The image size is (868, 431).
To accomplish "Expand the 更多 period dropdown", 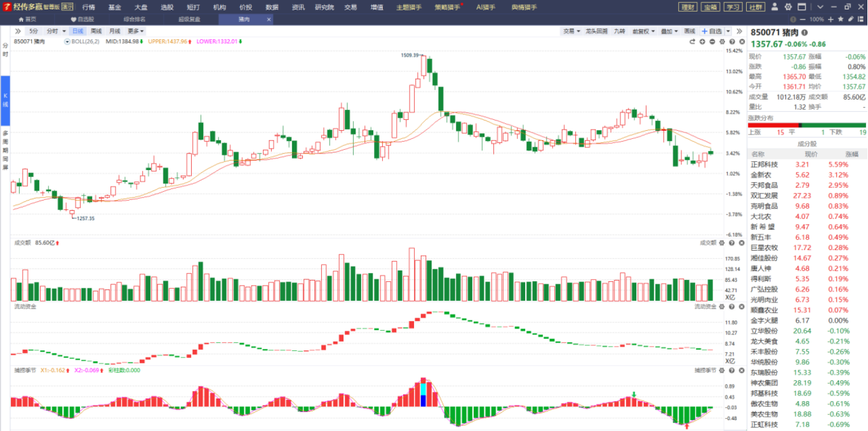I will (135, 30).
